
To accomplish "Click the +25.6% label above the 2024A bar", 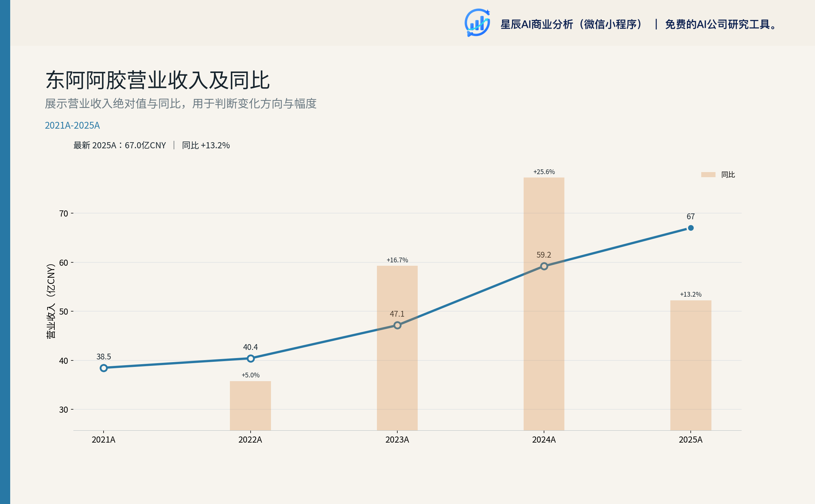I will pos(544,172).
